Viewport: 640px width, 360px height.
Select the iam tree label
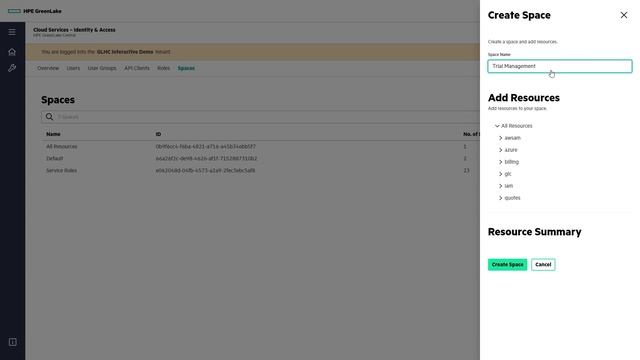tap(509, 186)
